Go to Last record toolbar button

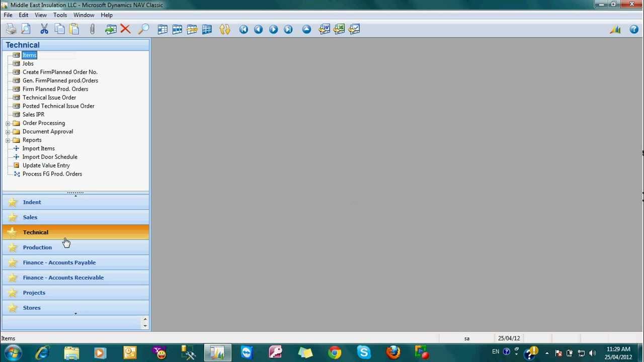coord(288,29)
